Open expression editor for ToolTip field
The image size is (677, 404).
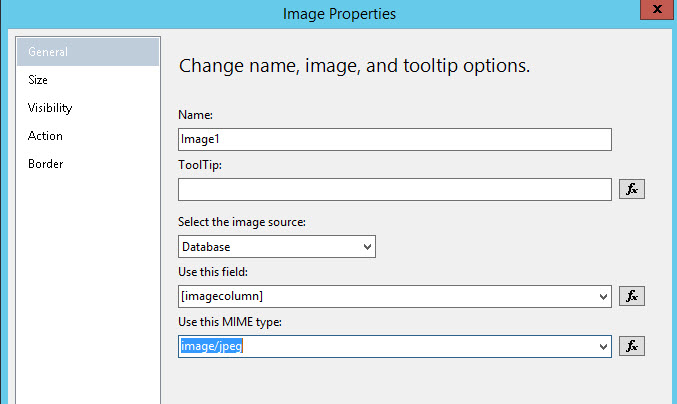tap(632, 189)
